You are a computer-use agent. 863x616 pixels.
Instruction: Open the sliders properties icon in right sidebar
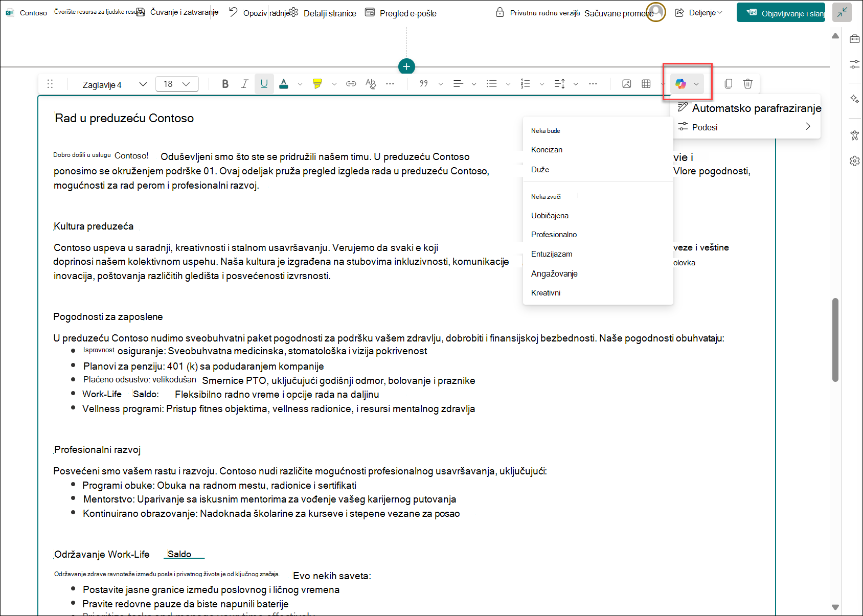coord(855,64)
